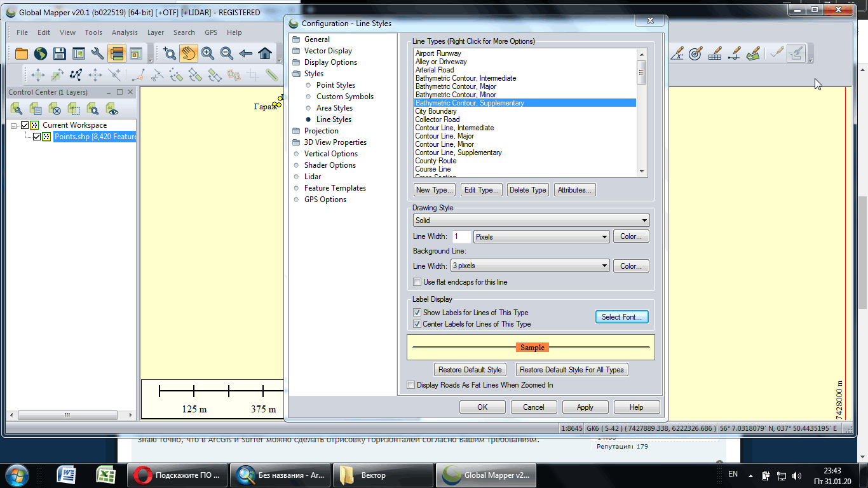This screenshot has width=868, height=488.
Task: Click the Vector Display category in the tree
Action: 328,51
